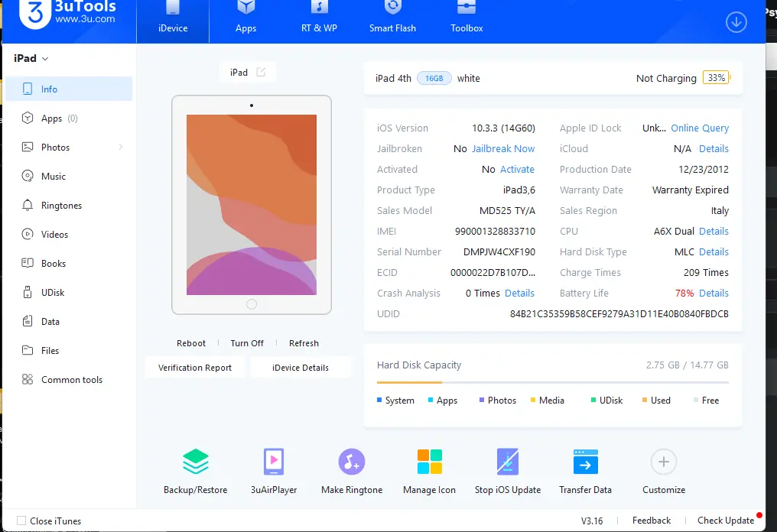Screen dimensions: 777x532
Task: Click the 2.75 GB / 14.77 GB text
Action: click(687, 365)
